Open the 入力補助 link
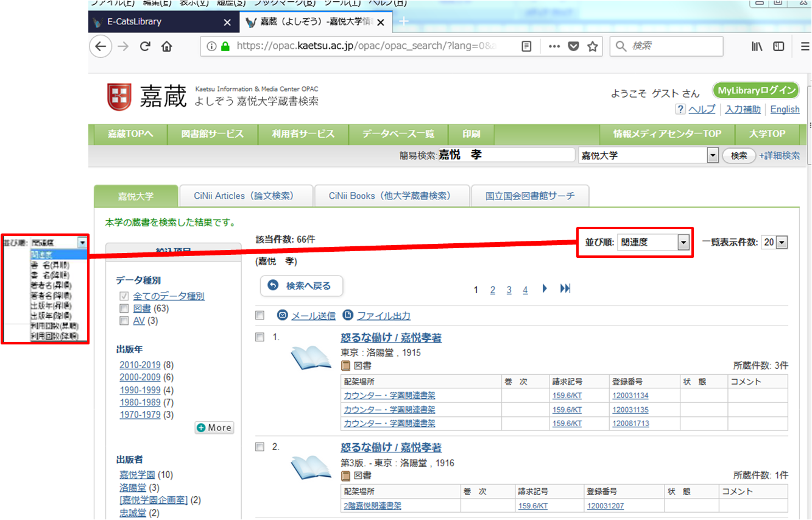 (x=743, y=110)
